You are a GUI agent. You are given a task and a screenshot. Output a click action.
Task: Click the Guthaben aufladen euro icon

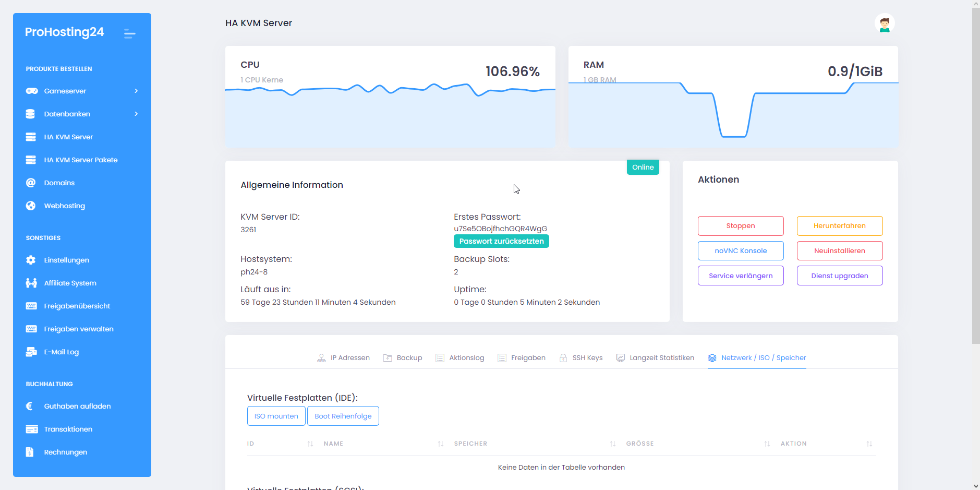(x=30, y=406)
